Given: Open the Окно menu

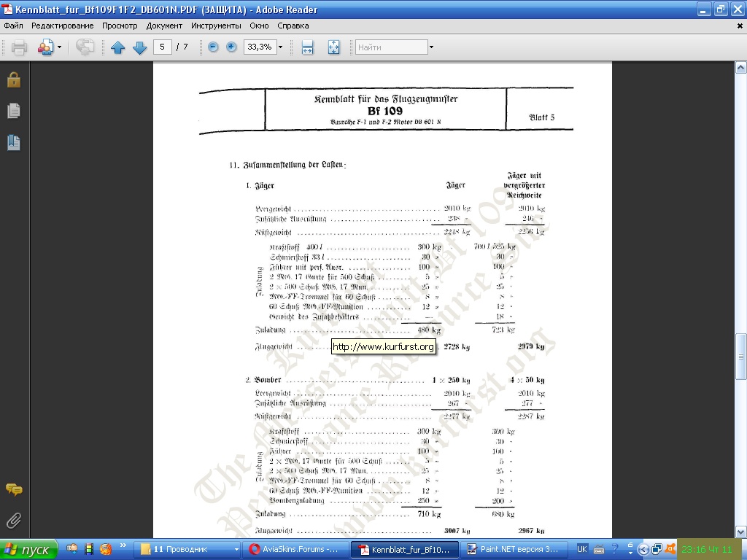Looking at the screenshot, I should 259,26.
